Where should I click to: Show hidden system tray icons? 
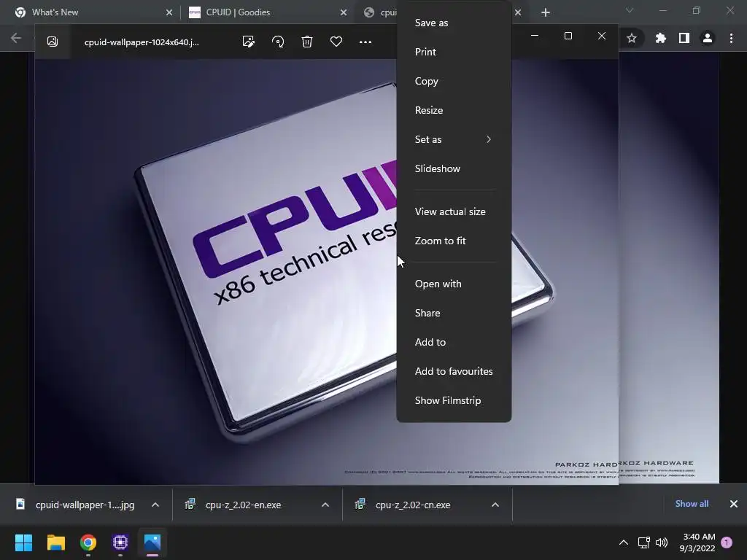pyautogui.click(x=623, y=542)
